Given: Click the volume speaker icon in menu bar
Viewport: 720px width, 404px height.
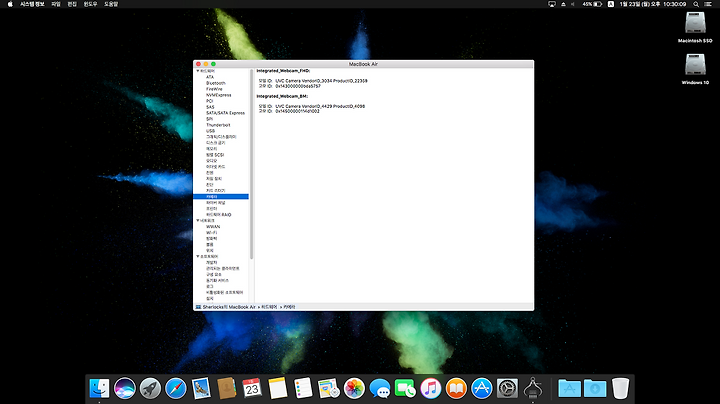Looking at the screenshot, I should click(573, 4).
